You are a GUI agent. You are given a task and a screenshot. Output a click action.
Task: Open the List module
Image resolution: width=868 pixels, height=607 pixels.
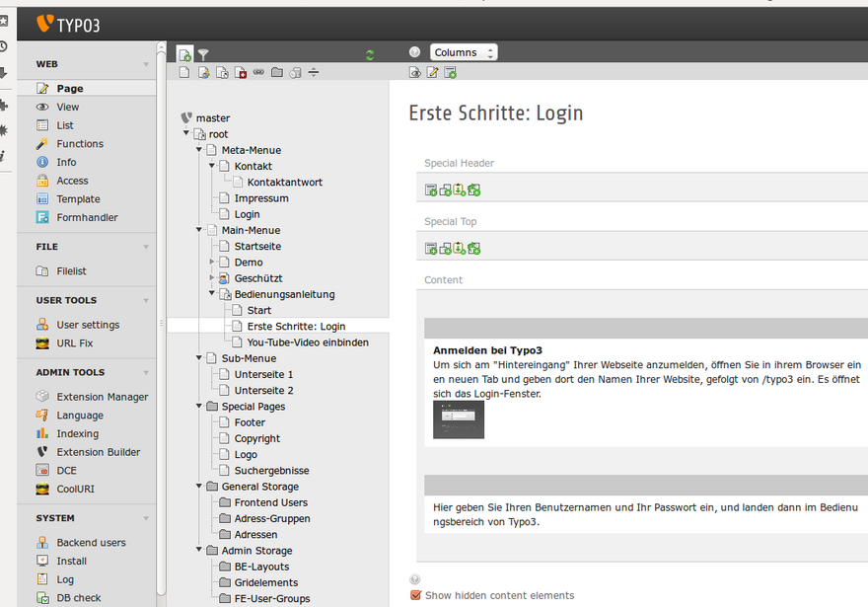point(65,125)
